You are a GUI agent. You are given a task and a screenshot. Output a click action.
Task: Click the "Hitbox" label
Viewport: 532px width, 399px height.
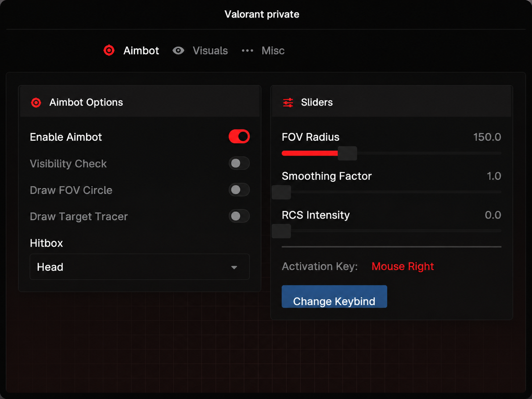coord(46,243)
